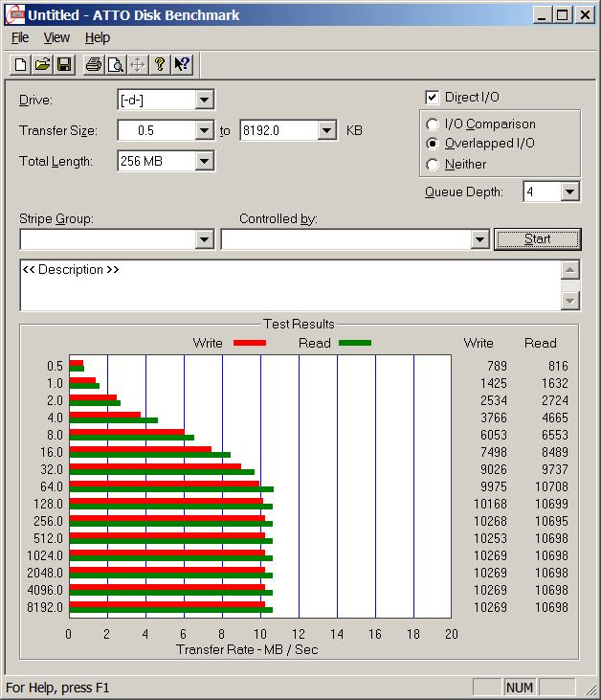Open the Total Length dropdown
This screenshot has width=601, height=700.
(204, 161)
